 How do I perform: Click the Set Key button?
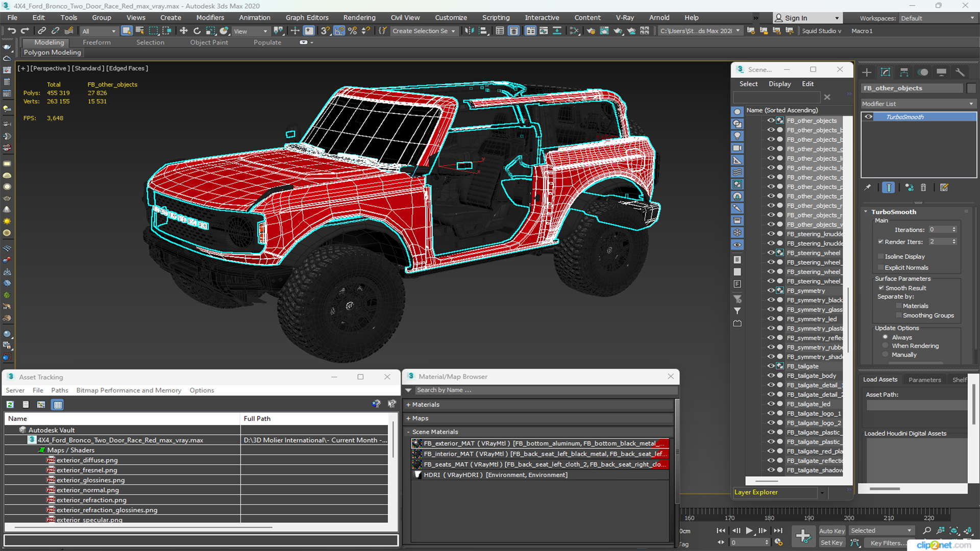(832, 543)
